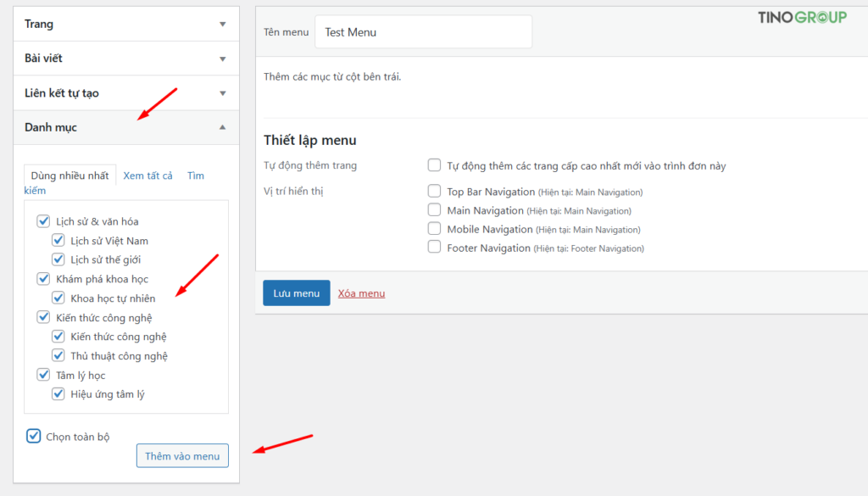Toggle the Chọn toàn bộ checkbox

(33, 436)
